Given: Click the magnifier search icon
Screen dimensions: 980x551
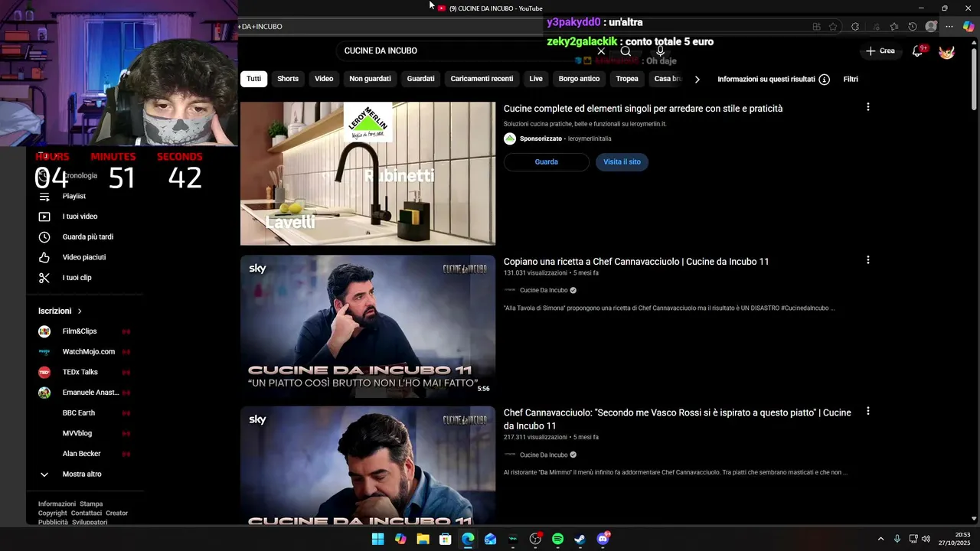Looking at the screenshot, I should tap(626, 51).
